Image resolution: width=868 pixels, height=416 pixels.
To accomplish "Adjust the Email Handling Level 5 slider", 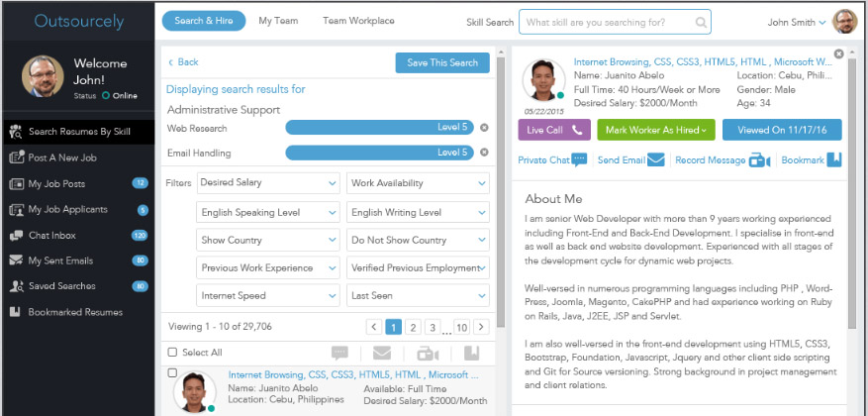I will pos(379,153).
